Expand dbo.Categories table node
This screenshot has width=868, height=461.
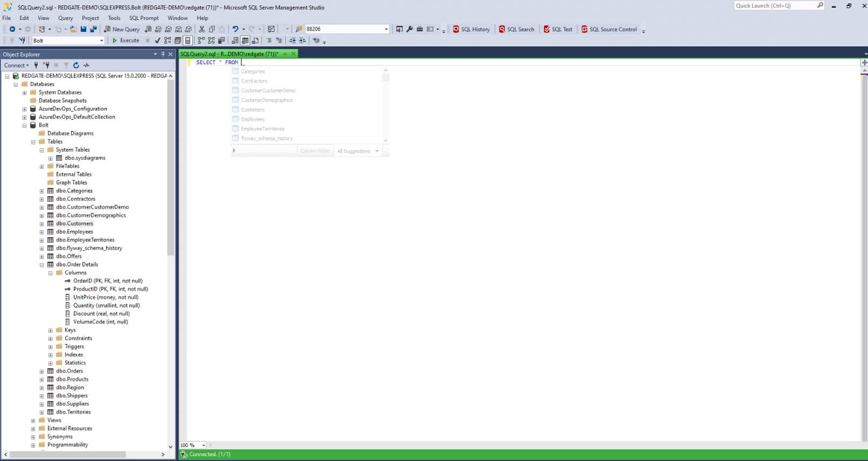click(42, 191)
